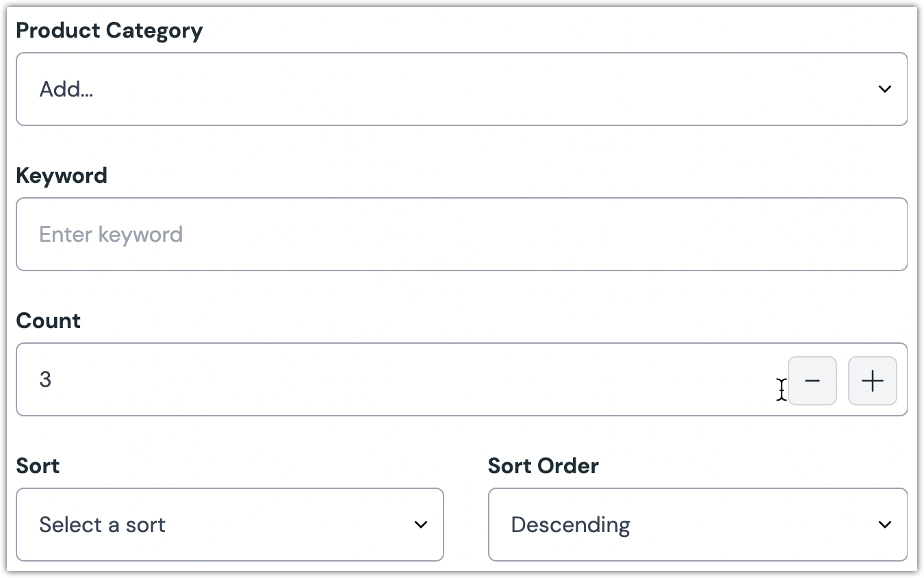
Task: Click the 'Add...' placeholder text
Action: coord(66,89)
